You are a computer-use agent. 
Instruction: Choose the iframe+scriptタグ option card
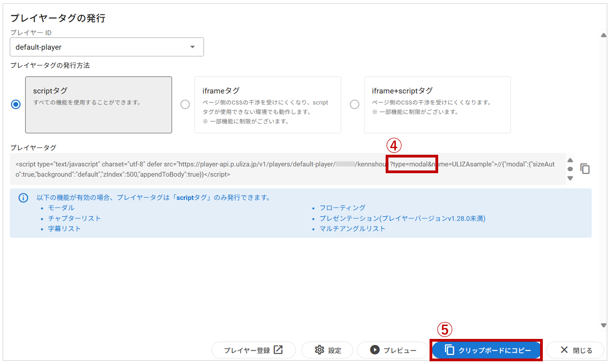(437, 105)
